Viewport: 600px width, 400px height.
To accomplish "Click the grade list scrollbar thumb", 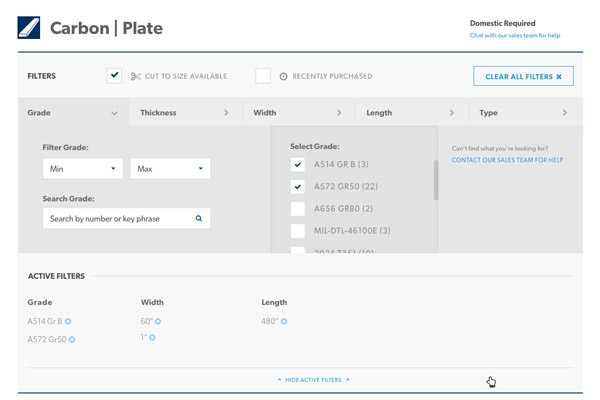I will tap(436, 180).
